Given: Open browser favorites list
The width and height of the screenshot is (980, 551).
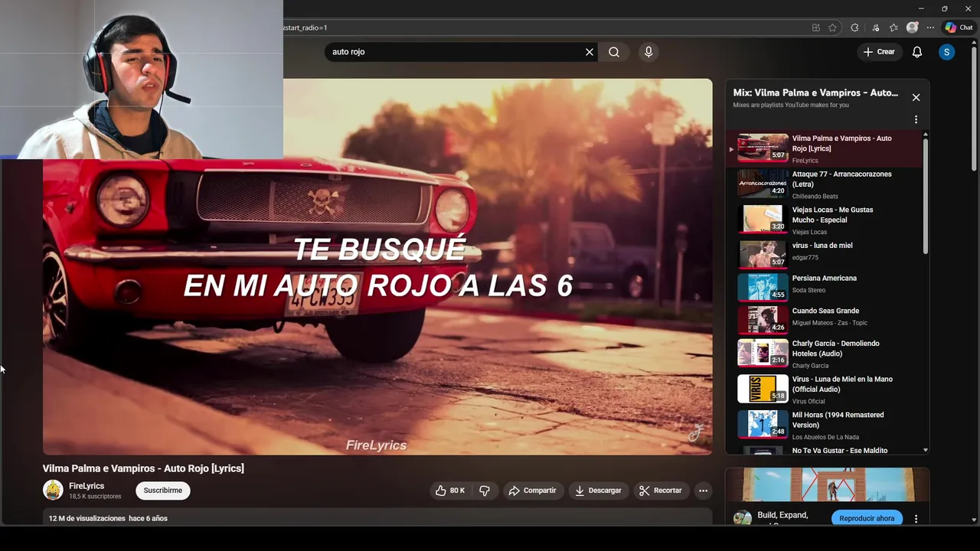Looking at the screenshot, I should [x=893, y=28].
